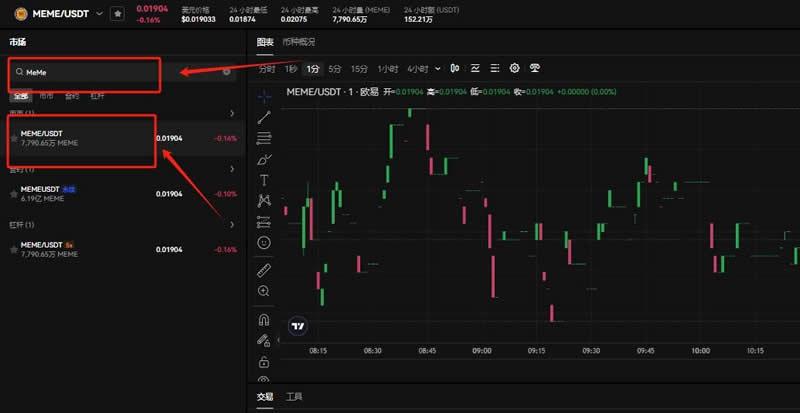The image size is (800, 413).
Task: Click the TradingView logo on chart
Action: [297, 326]
